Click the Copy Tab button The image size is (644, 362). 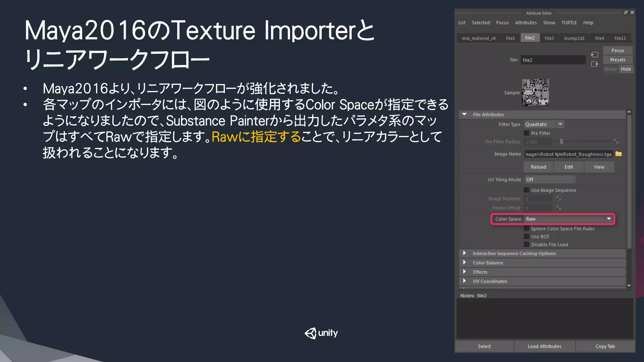tap(605, 346)
